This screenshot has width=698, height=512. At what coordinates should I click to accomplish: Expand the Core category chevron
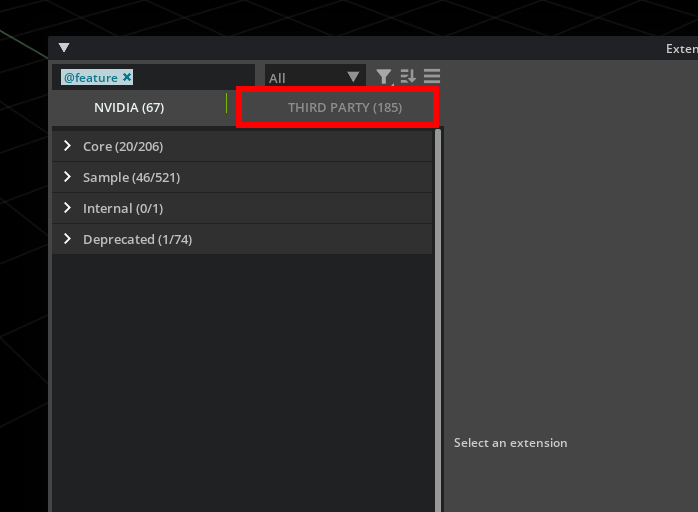(67, 146)
